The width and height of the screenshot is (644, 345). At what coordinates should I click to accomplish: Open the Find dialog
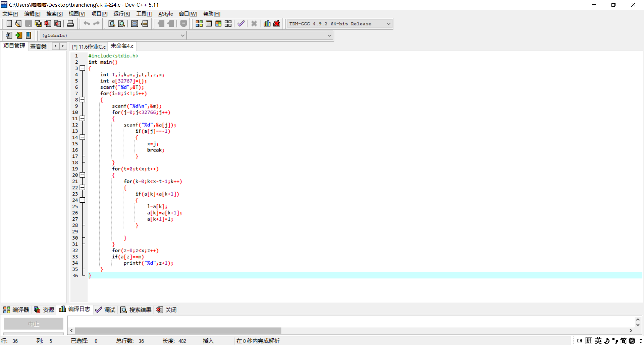coord(112,23)
